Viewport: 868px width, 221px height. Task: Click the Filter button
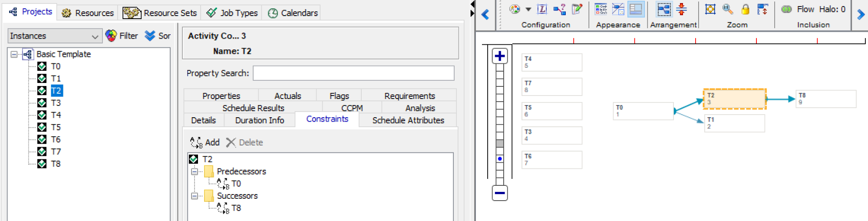122,36
